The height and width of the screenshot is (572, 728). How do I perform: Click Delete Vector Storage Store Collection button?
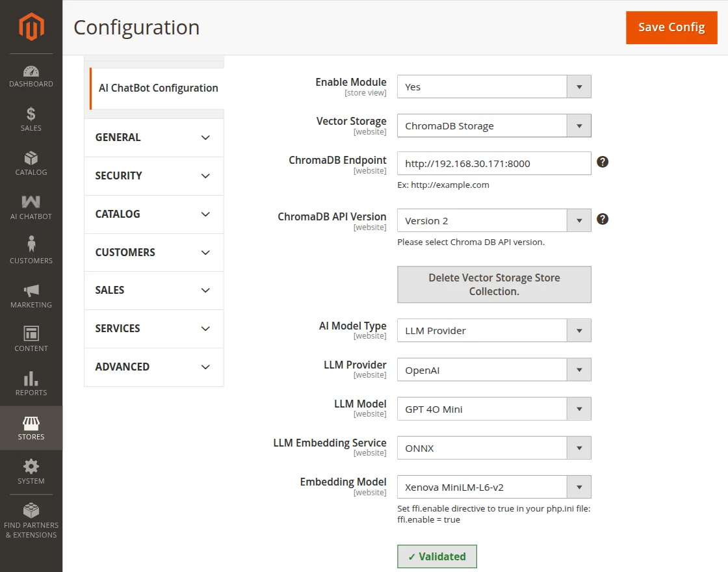(x=494, y=285)
